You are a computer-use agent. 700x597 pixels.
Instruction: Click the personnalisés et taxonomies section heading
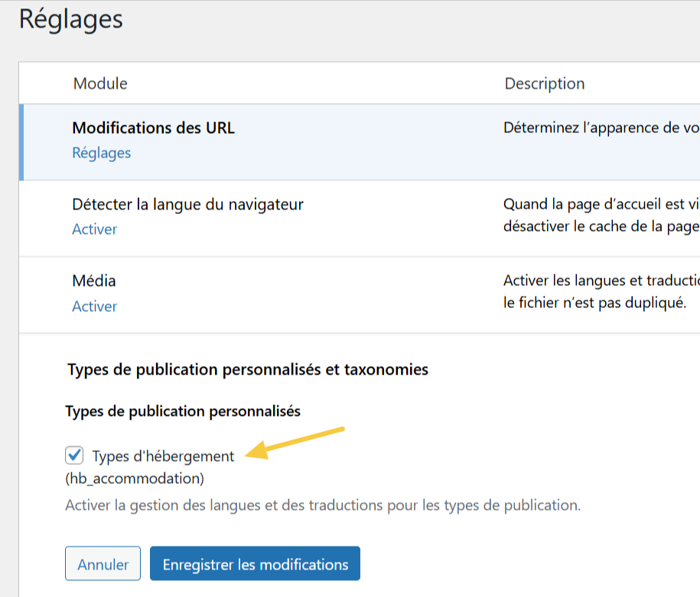248,370
